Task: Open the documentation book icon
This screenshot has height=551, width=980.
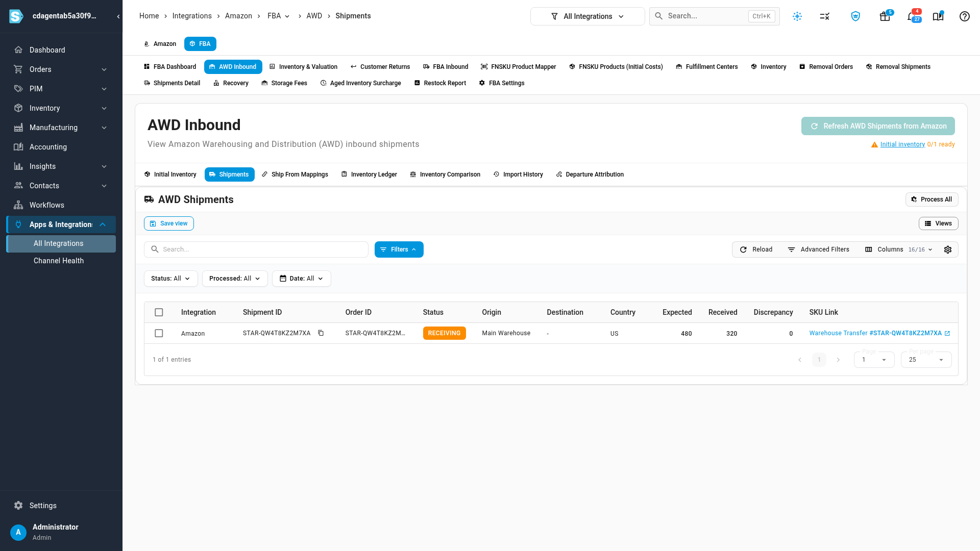Action: (x=938, y=16)
